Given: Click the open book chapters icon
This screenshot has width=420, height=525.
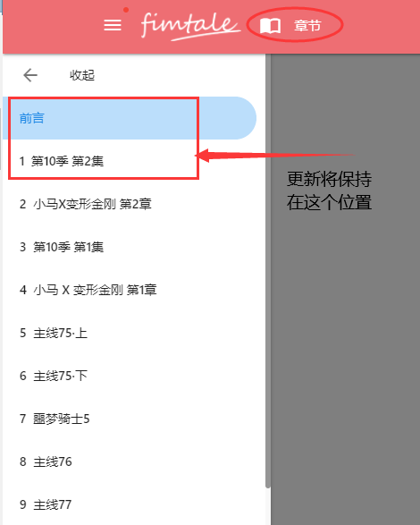Looking at the screenshot, I should (270, 26).
